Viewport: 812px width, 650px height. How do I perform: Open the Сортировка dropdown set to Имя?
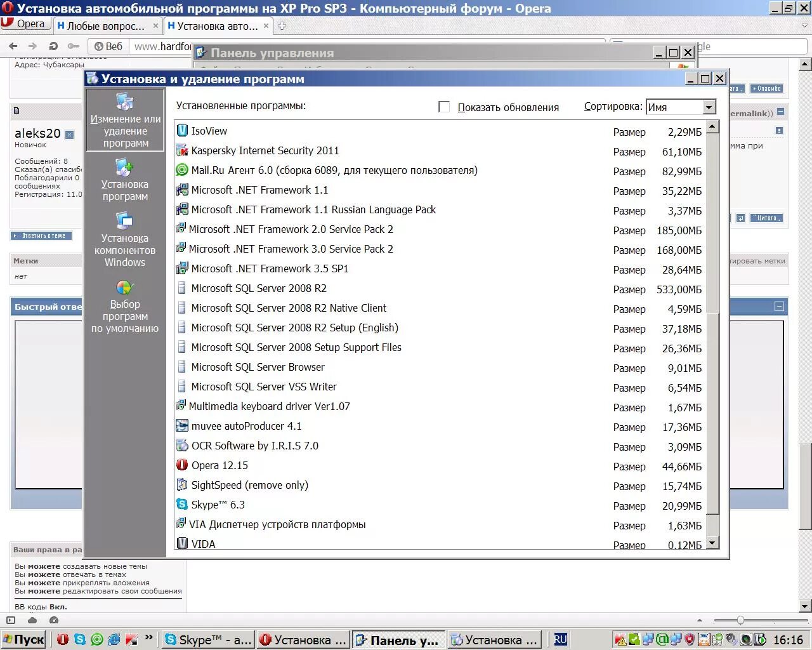(681, 107)
